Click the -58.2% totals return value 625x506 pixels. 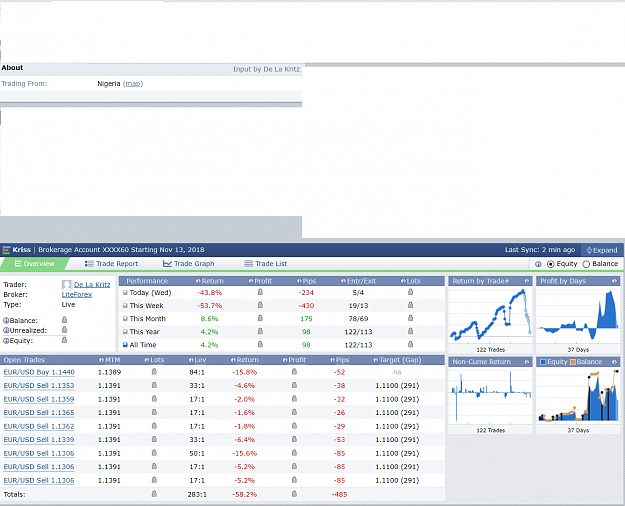tap(245, 494)
